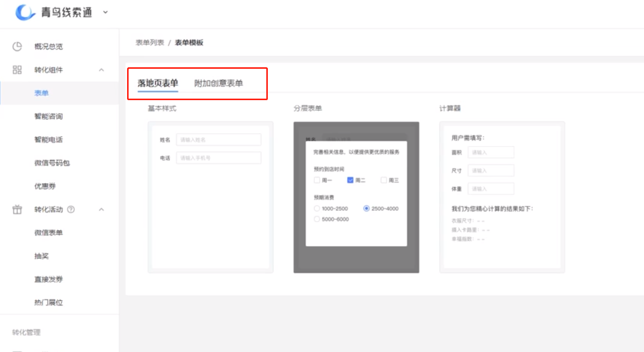Open 微信号码包 in the sidebar

(x=52, y=163)
